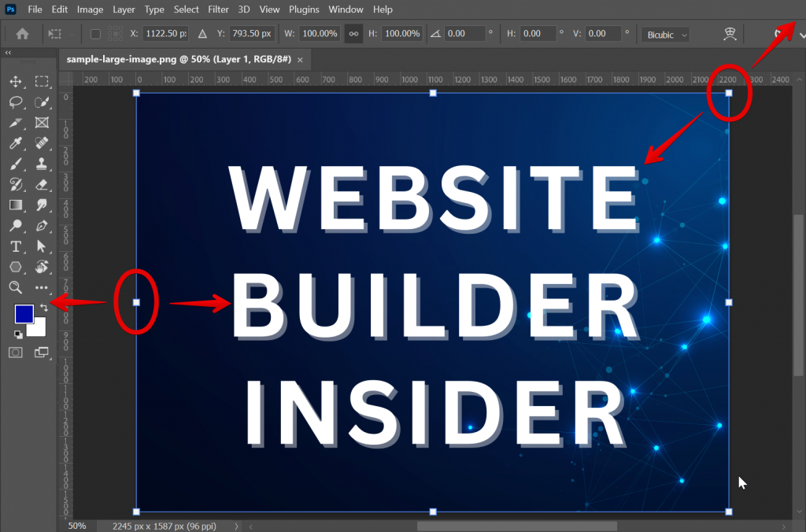Select the Eraser tool
The width and height of the screenshot is (806, 532).
43,185
